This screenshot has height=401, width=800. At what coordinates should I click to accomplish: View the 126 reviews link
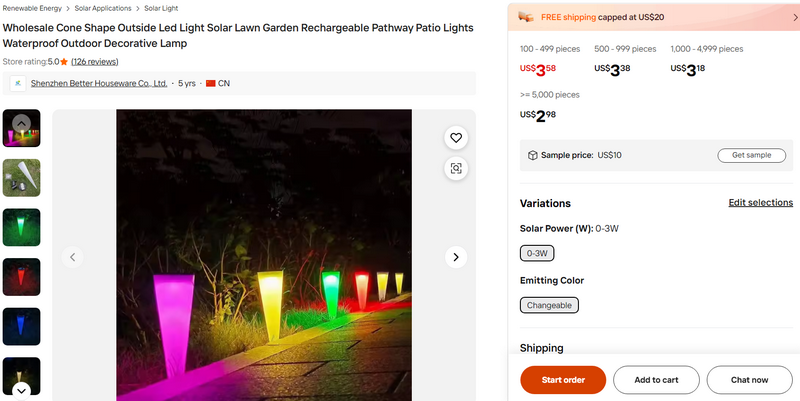click(95, 62)
